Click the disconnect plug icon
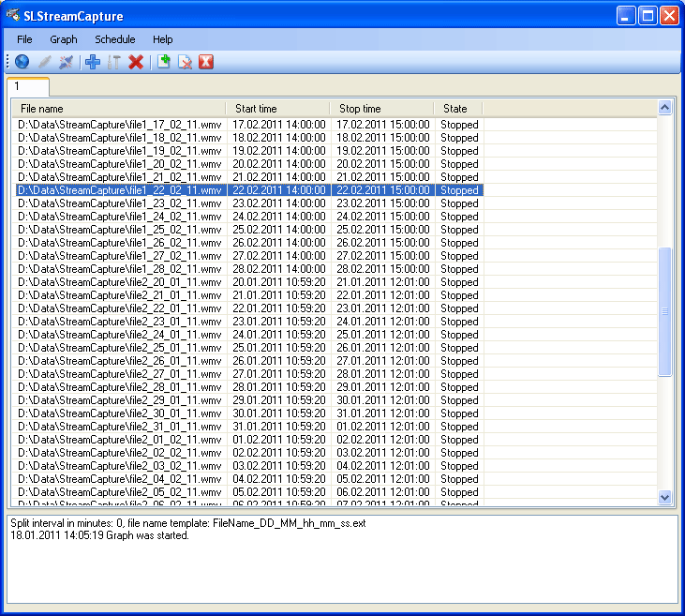685x616 pixels. 66,62
